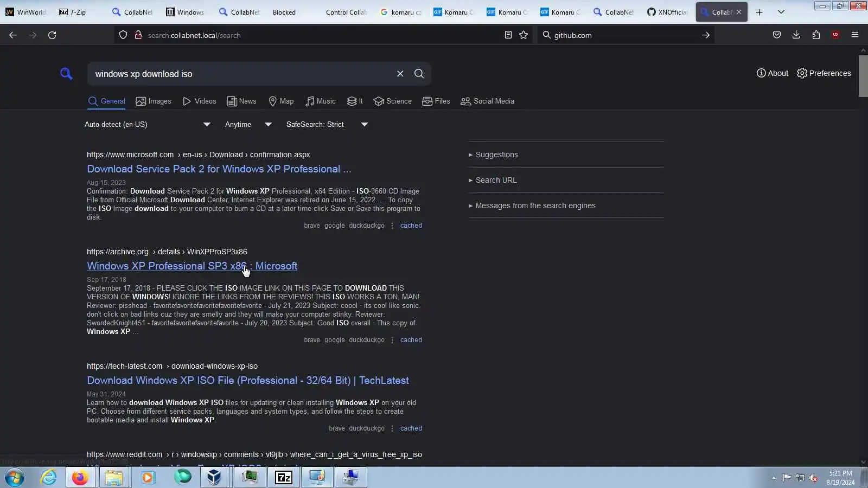Click the blue magnifier search engine logo
The image size is (868, 488).
coord(66,74)
